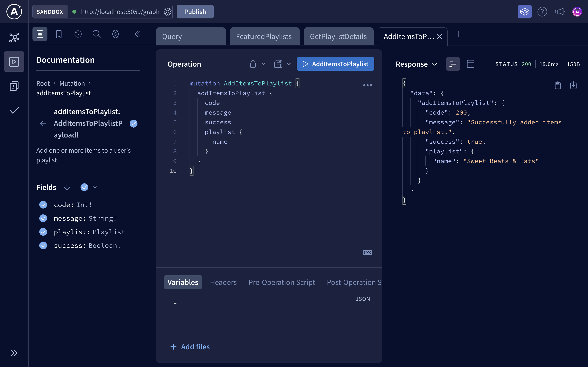
Task: Open the schema view in the sidebar
Action: pos(14,37)
